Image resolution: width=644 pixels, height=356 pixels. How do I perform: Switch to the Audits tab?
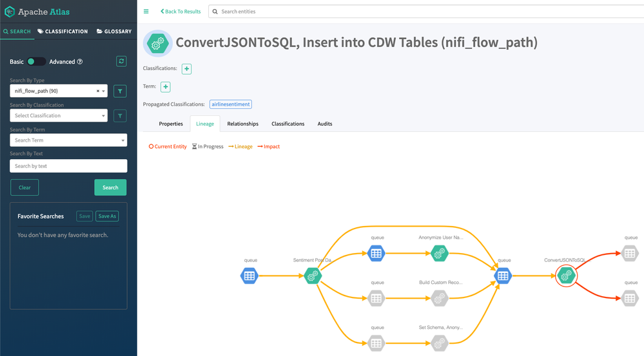[325, 124]
